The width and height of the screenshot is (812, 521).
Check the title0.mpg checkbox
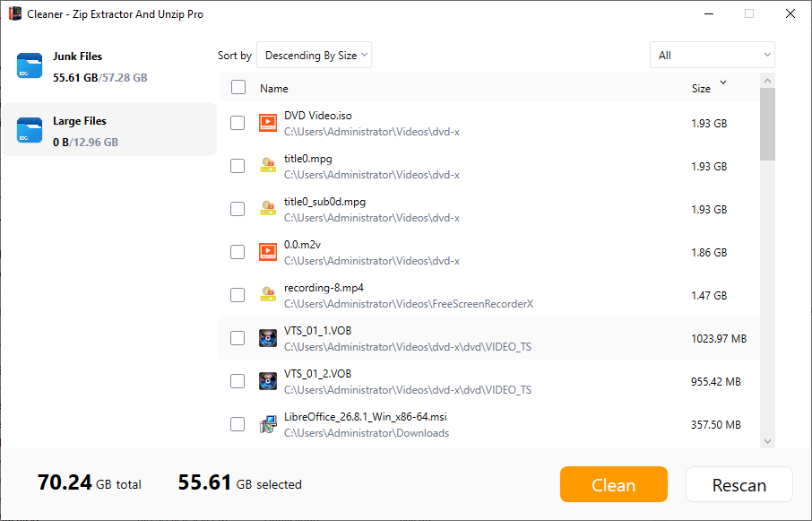click(x=238, y=166)
